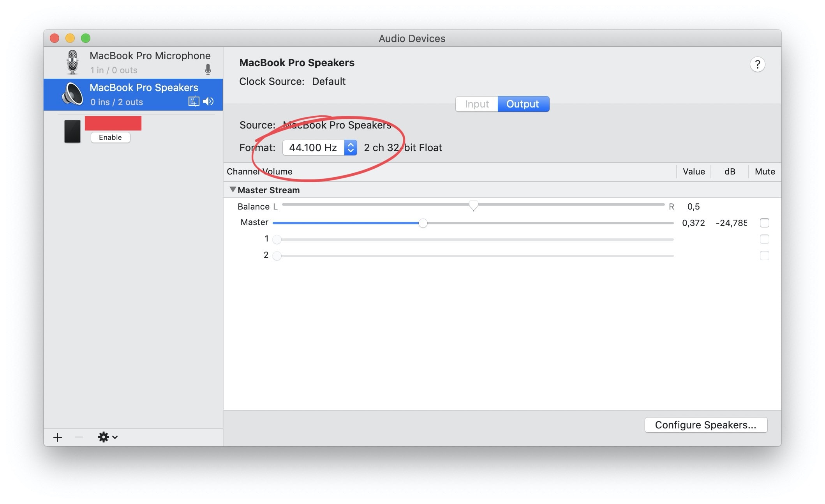The height and width of the screenshot is (504, 825).
Task: Toggle mute checkbox for channel 1
Action: 764,239
